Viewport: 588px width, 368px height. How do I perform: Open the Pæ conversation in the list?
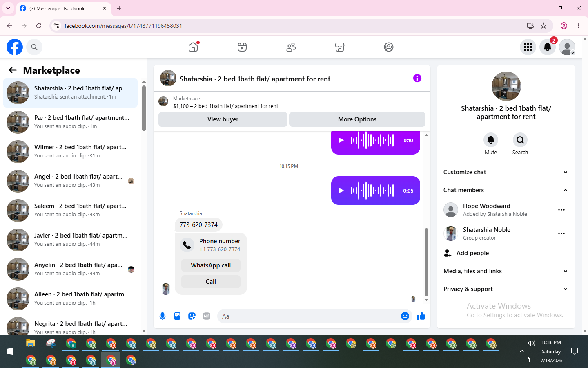coord(70,122)
